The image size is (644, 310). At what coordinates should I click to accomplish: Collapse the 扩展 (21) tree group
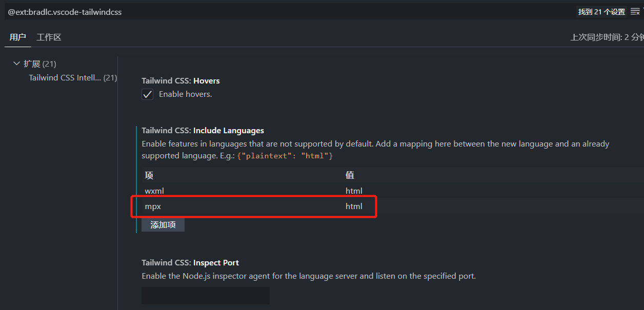[x=17, y=64]
